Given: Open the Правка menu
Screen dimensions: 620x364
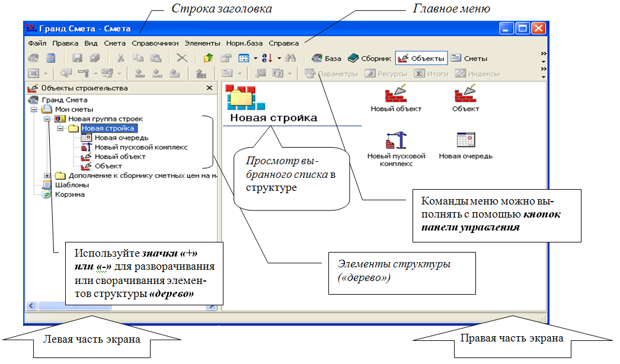Looking at the screenshot, I should tap(65, 43).
